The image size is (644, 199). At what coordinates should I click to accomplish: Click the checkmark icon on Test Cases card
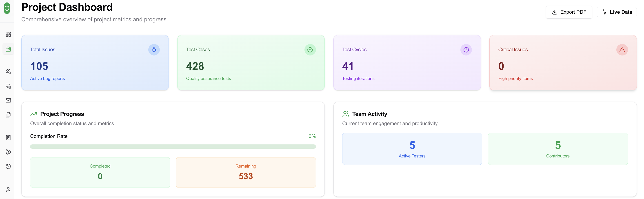tap(310, 50)
